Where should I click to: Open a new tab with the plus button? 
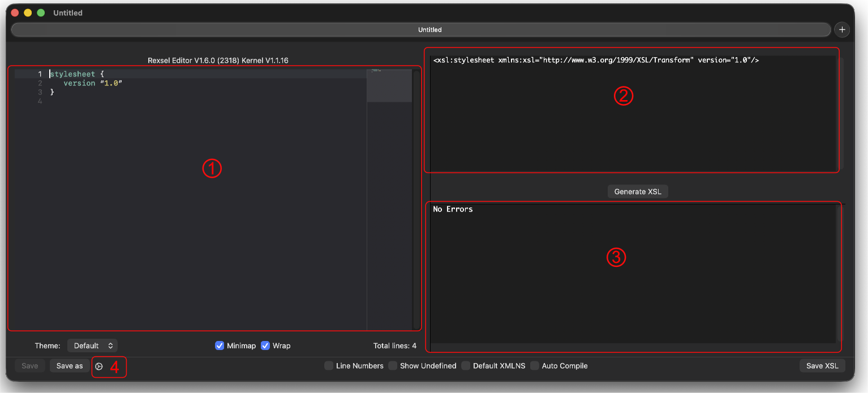coord(842,30)
